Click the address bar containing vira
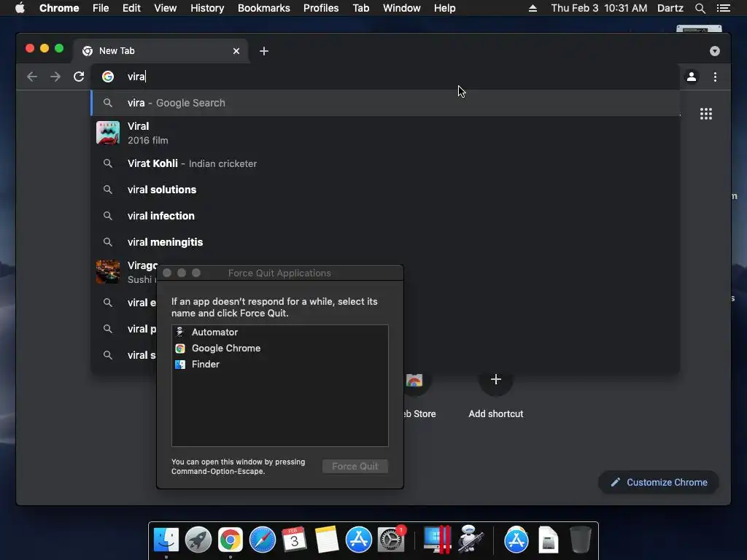747x560 pixels. pyautogui.click(x=386, y=77)
